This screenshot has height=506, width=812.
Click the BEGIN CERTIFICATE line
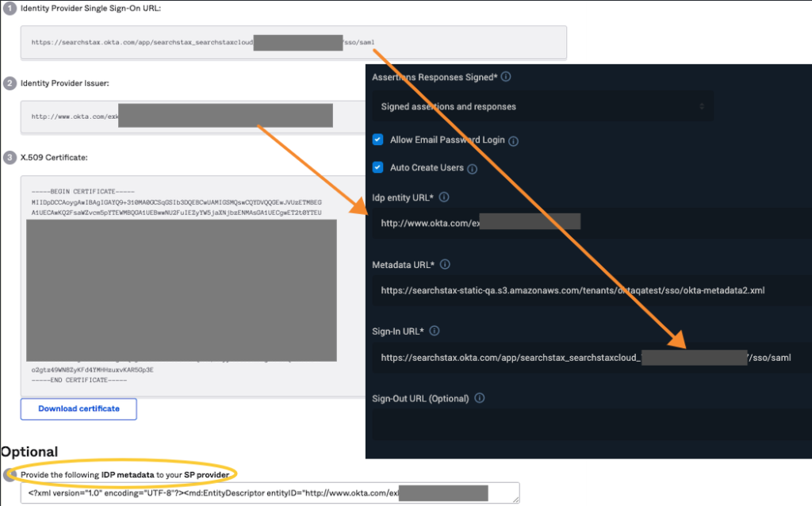tap(82, 192)
